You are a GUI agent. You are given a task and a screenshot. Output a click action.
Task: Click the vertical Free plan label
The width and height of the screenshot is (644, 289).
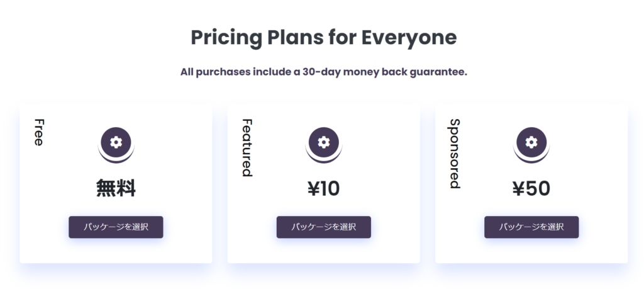(x=38, y=132)
